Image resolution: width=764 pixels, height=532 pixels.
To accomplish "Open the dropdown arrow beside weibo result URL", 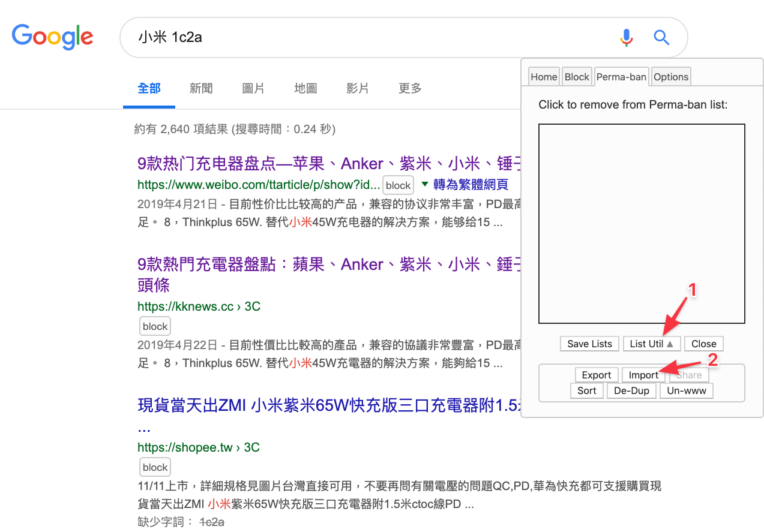I will pos(425,184).
